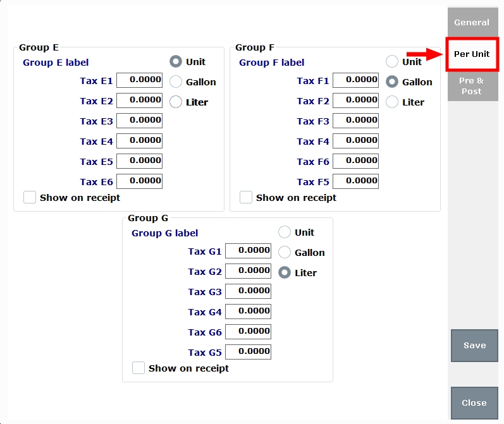Image resolution: width=504 pixels, height=424 pixels.
Task: Click the Close button
Action: (474, 403)
